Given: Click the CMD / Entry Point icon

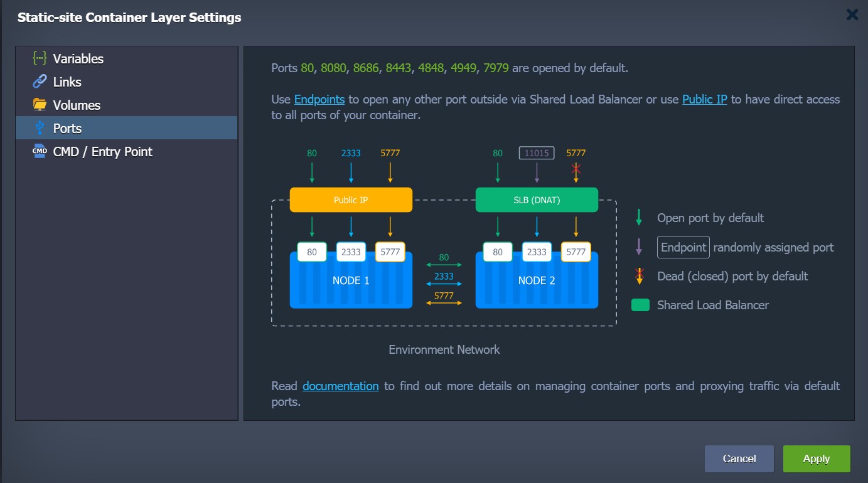Looking at the screenshot, I should pos(40,151).
